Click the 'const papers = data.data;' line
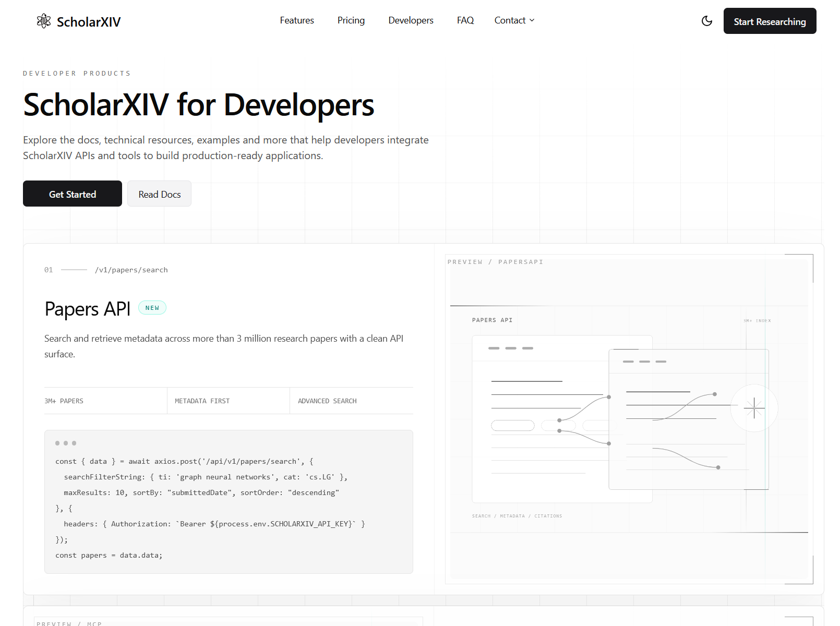Viewport: 840px width, 626px height. (109, 555)
